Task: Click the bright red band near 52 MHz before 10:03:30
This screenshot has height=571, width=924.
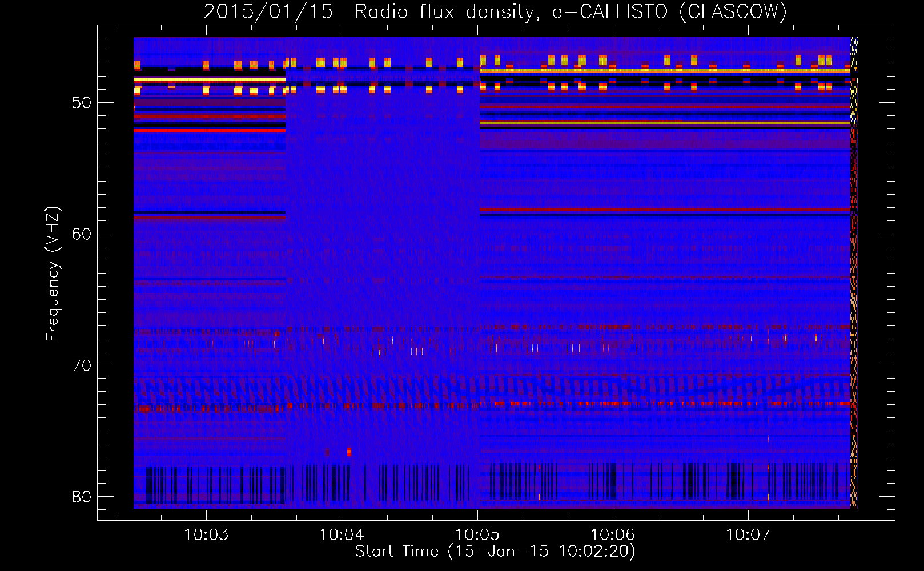Action: [x=209, y=130]
